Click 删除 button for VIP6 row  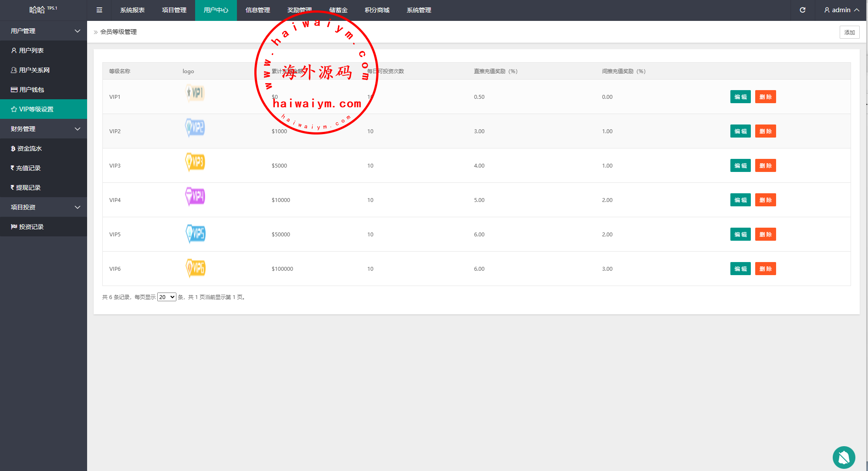tap(765, 269)
